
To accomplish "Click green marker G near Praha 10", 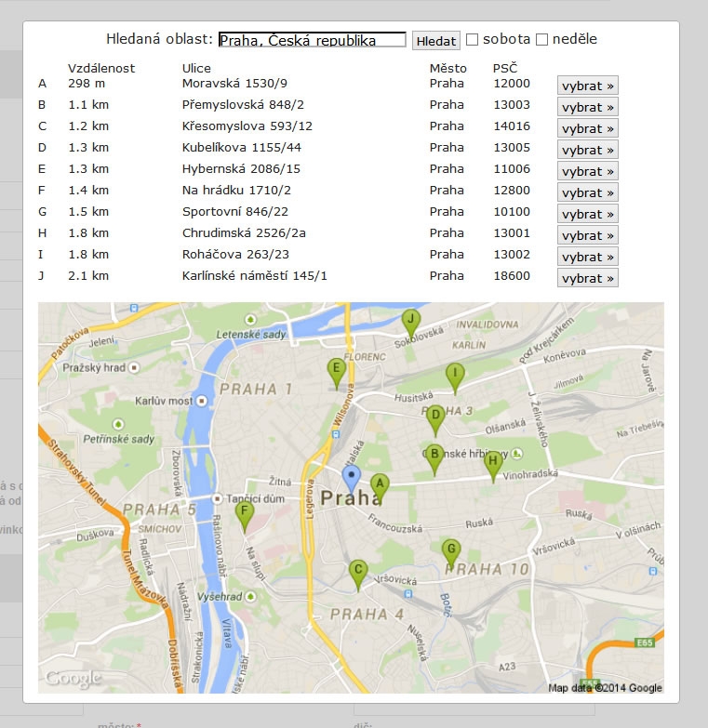I will tap(451, 549).
